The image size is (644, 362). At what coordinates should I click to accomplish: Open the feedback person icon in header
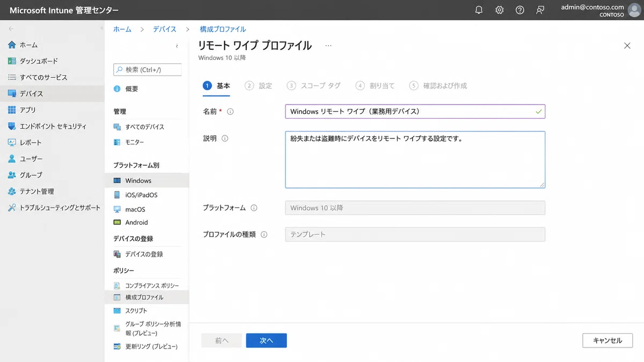(x=540, y=10)
